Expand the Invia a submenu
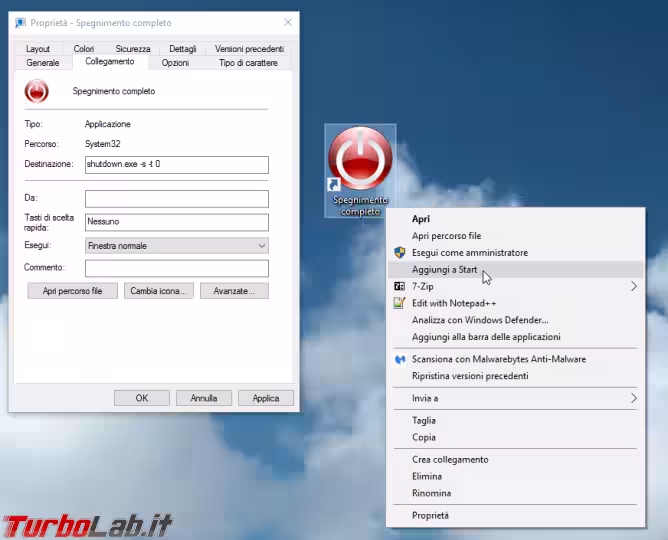668x540 pixels. tap(633, 398)
